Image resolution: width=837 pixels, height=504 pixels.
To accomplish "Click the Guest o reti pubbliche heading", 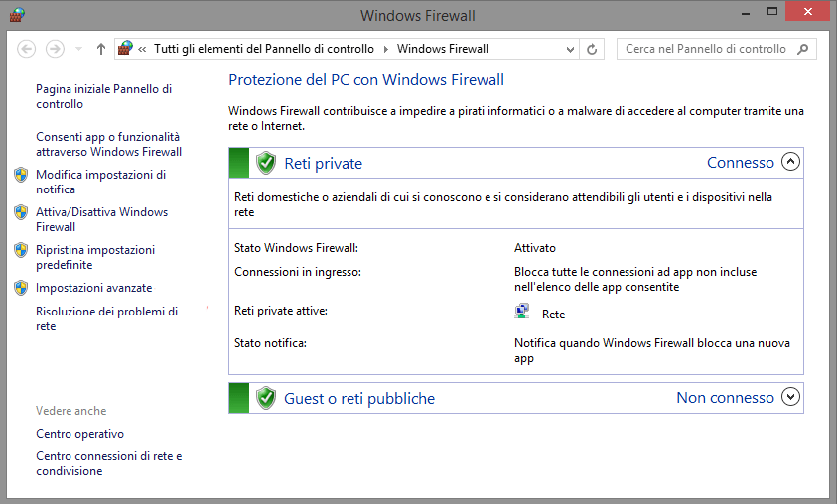I will (x=359, y=399).
